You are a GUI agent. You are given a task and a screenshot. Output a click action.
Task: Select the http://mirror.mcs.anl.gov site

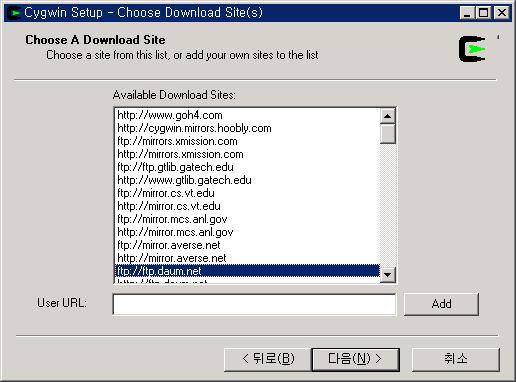247,232
